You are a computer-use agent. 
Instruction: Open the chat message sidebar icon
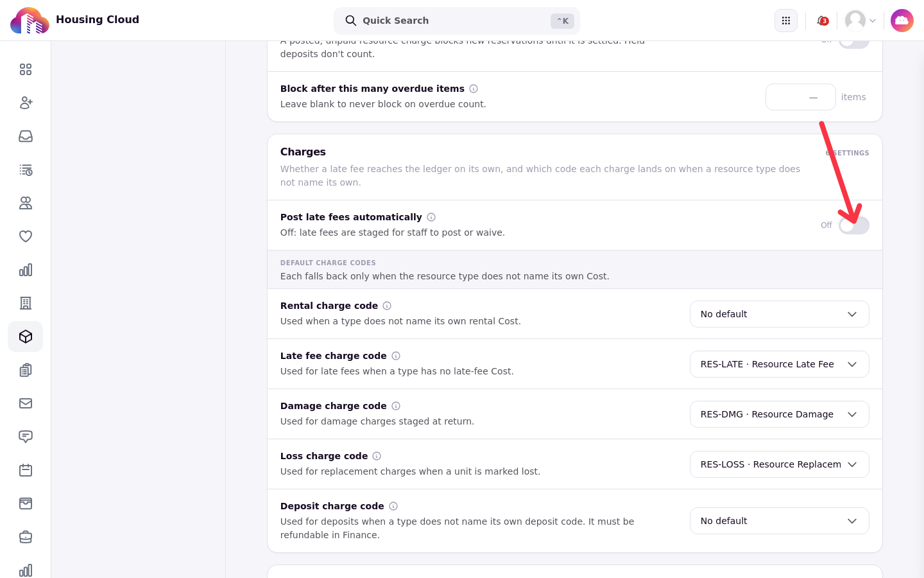26,437
